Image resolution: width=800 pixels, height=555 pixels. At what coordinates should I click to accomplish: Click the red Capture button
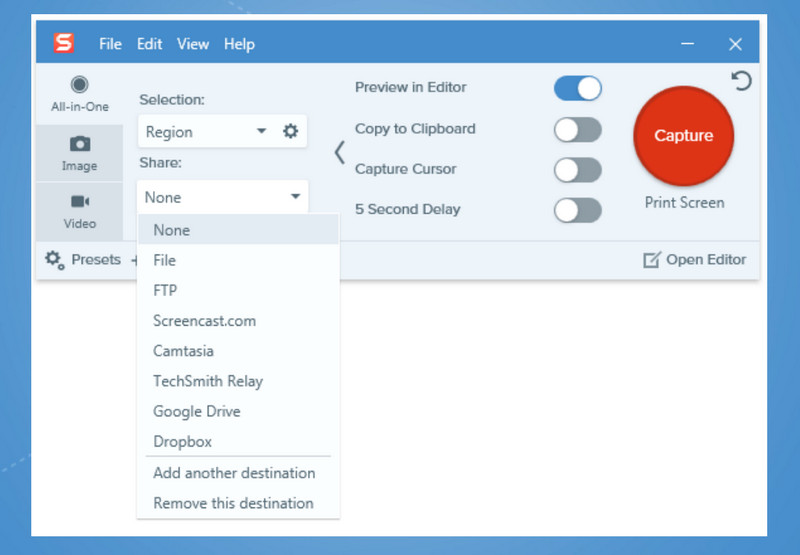[684, 136]
